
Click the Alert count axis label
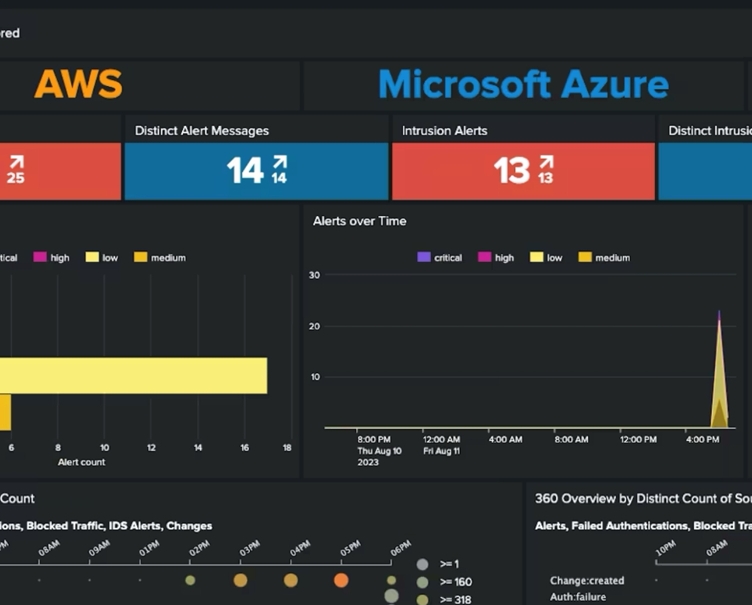click(82, 462)
